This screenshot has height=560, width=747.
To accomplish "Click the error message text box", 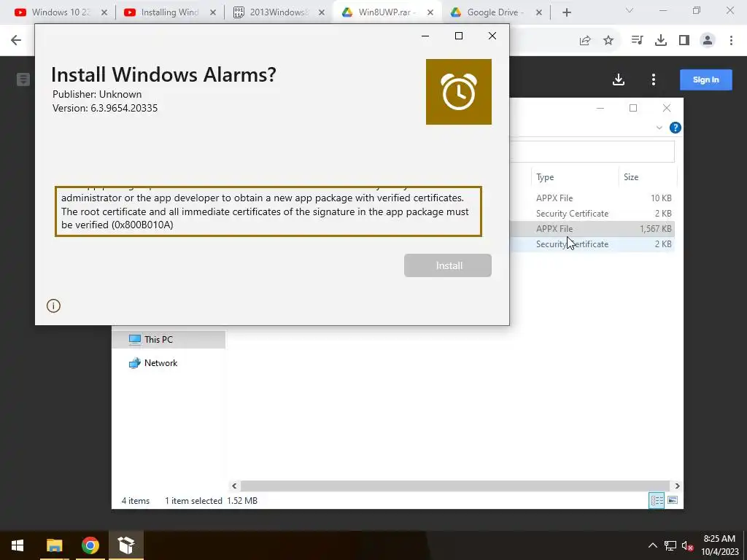I will click(268, 211).
